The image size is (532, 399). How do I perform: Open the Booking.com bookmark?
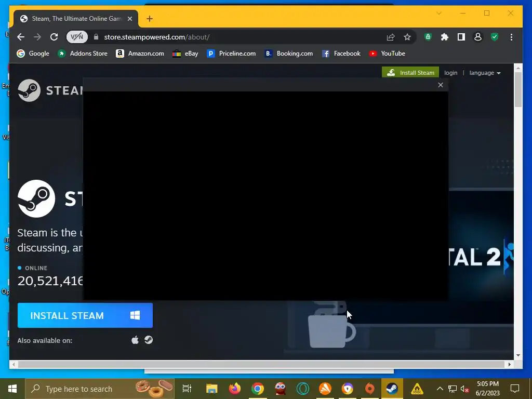click(288, 54)
